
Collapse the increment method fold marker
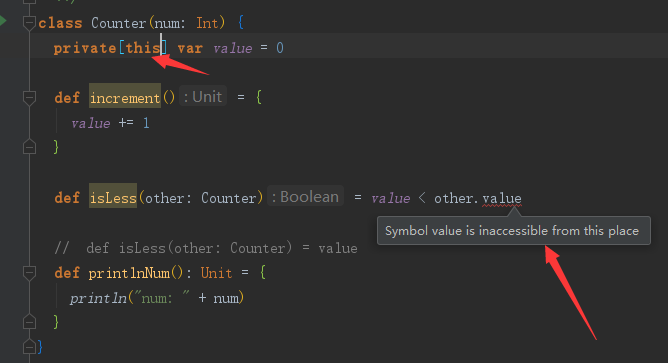point(29,98)
